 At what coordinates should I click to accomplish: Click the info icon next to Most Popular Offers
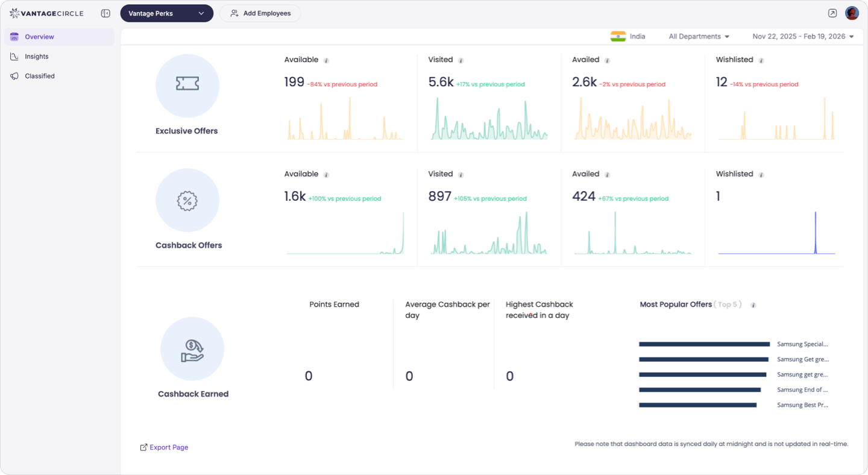pos(753,305)
